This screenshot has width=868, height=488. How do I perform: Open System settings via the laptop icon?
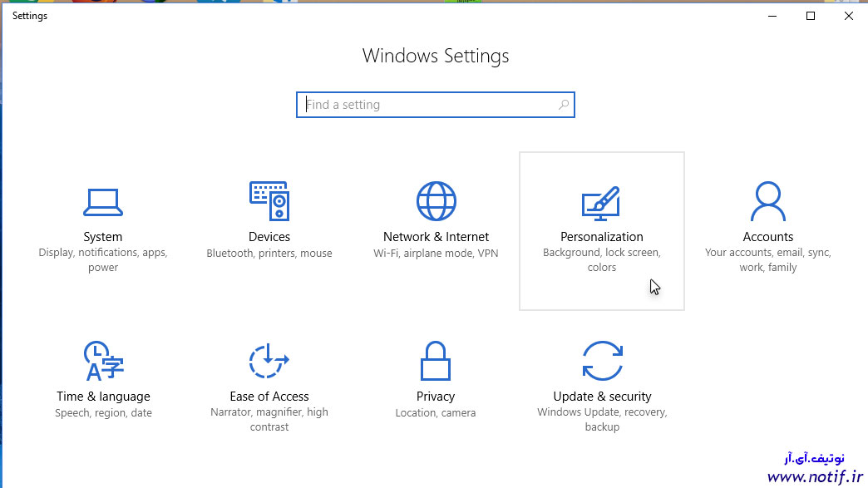103,202
